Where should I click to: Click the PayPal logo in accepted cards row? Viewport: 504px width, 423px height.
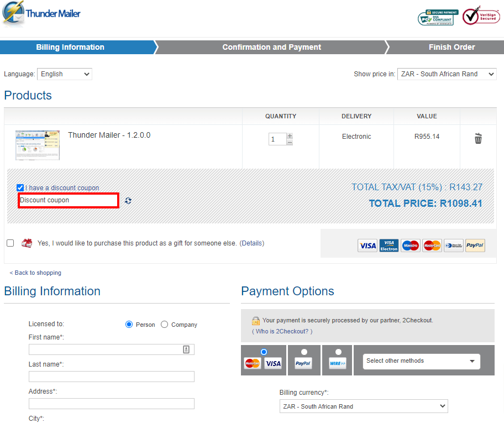click(x=475, y=246)
